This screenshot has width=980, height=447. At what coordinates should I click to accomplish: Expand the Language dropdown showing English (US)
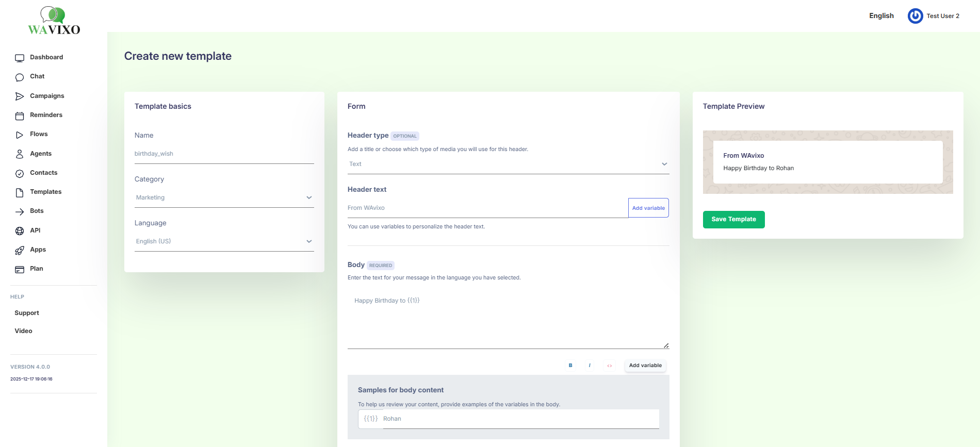224,242
